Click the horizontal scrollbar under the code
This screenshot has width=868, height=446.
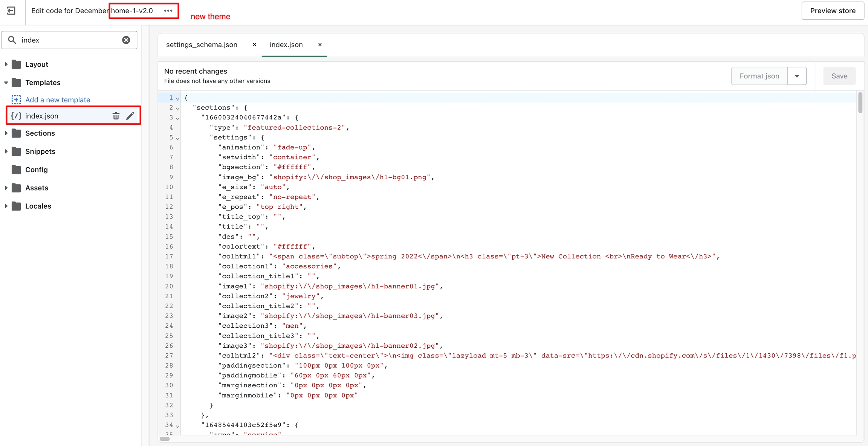point(165,439)
